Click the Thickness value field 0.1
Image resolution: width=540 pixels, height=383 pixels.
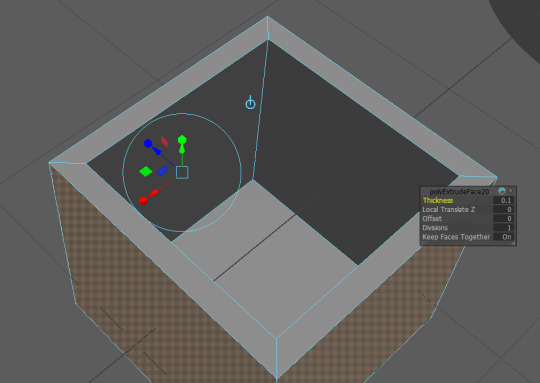(503, 200)
